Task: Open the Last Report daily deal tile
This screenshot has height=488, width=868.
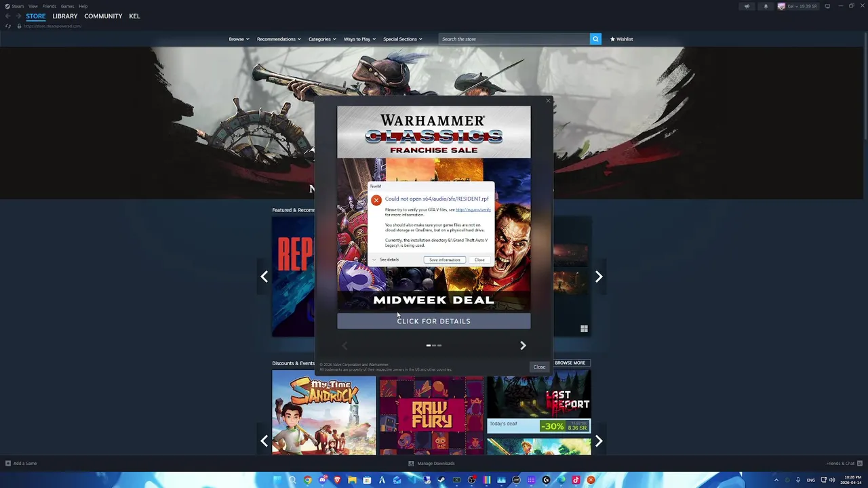Action: point(538,401)
